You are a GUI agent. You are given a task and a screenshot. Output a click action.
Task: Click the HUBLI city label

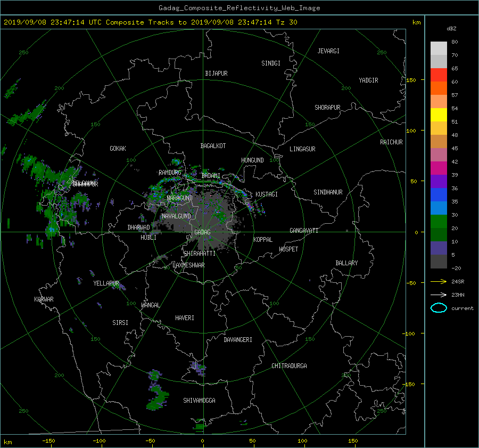coord(148,238)
